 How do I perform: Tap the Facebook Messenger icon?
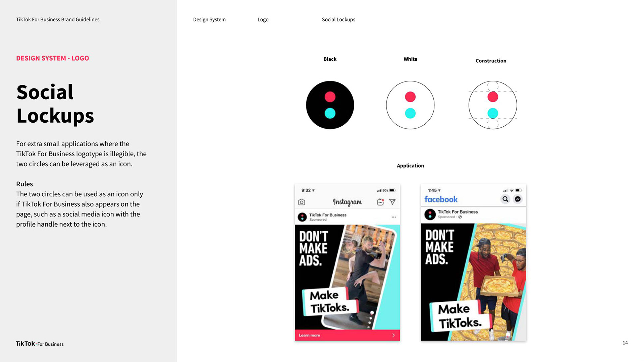pyautogui.click(x=518, y=199)
